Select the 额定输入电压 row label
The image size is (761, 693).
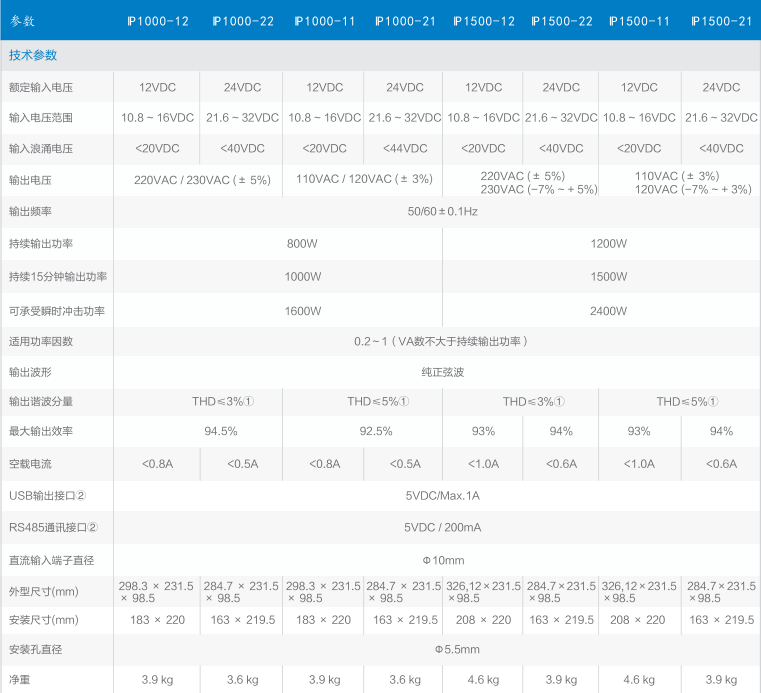[x=40, y=87]
